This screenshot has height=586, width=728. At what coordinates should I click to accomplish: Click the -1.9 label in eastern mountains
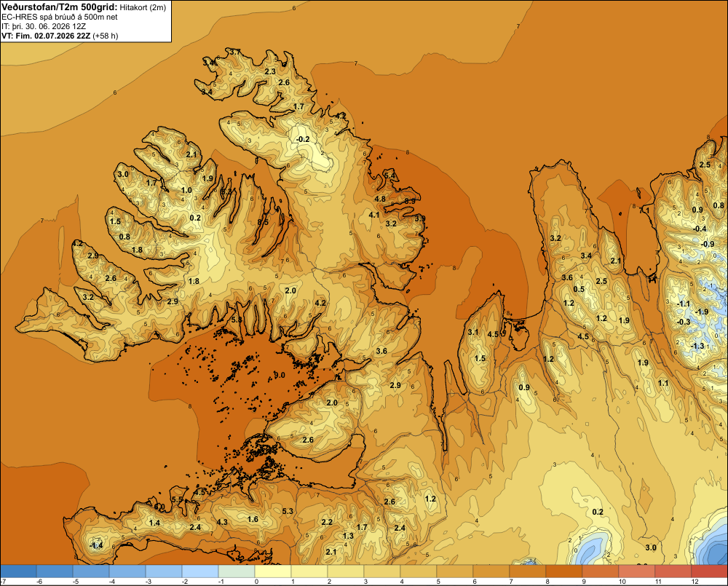701,312
